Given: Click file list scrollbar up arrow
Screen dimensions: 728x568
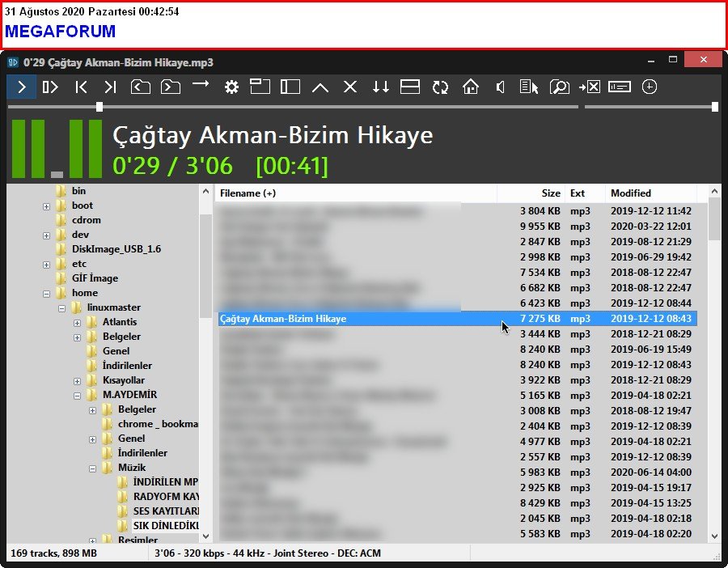Looking at the screenshot, I should point(714,191).
